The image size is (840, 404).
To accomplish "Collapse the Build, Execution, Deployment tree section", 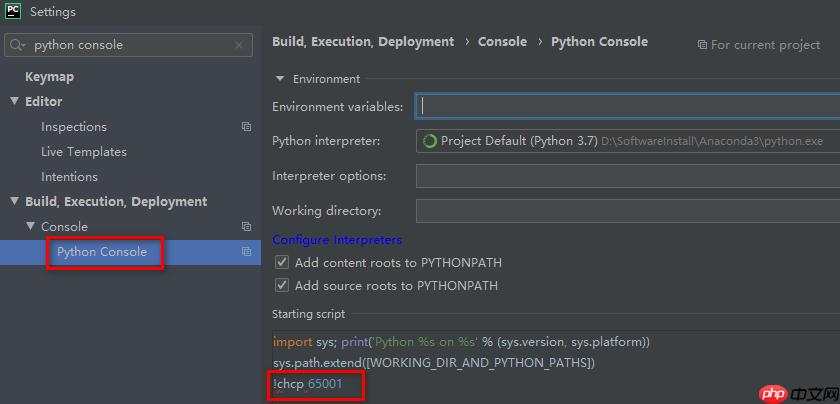I will [14, 201].
